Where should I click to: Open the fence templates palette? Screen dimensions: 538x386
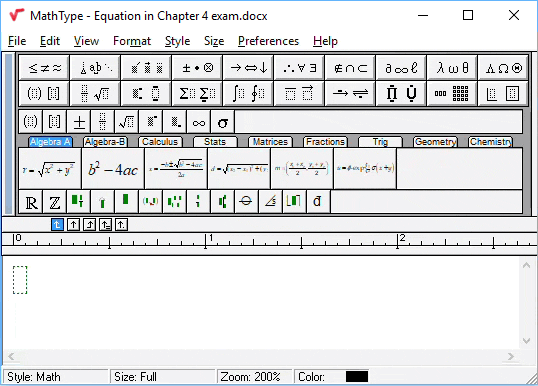(44, 93)
